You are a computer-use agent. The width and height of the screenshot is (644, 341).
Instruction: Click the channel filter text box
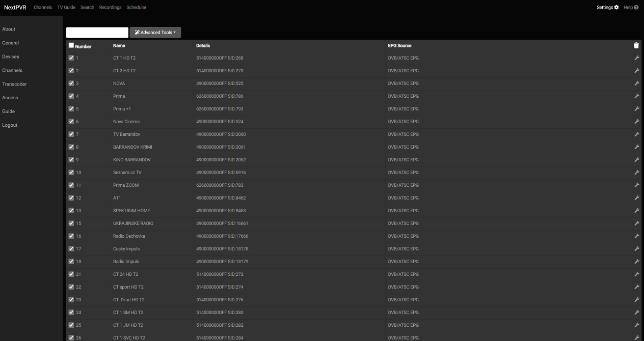(x=97, y=33)
